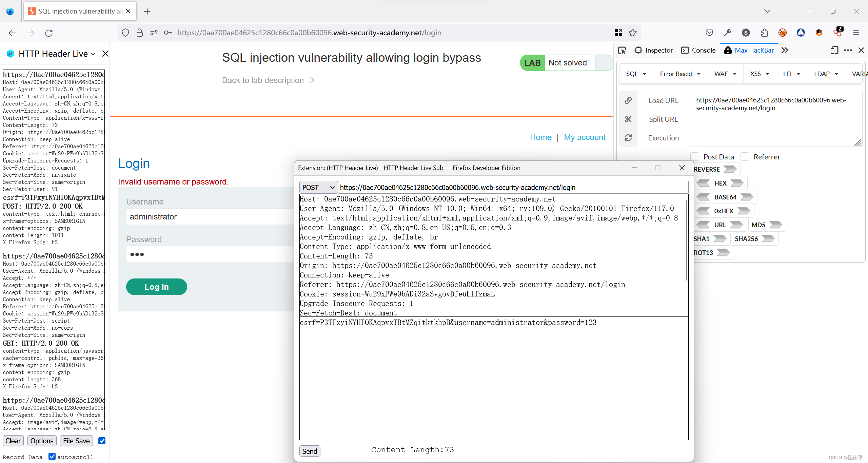Click the right encode arrow beside BASE64

click(747, 197)
